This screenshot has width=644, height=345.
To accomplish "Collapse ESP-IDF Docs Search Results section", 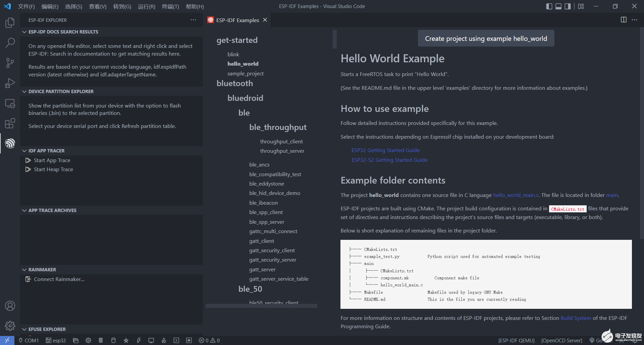I will click(x=111, y=32).
